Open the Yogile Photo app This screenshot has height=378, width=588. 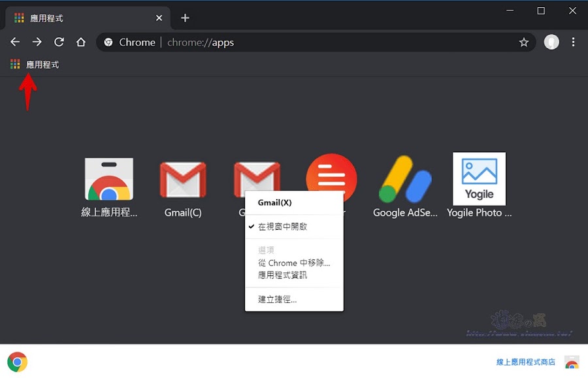point(480,185)
